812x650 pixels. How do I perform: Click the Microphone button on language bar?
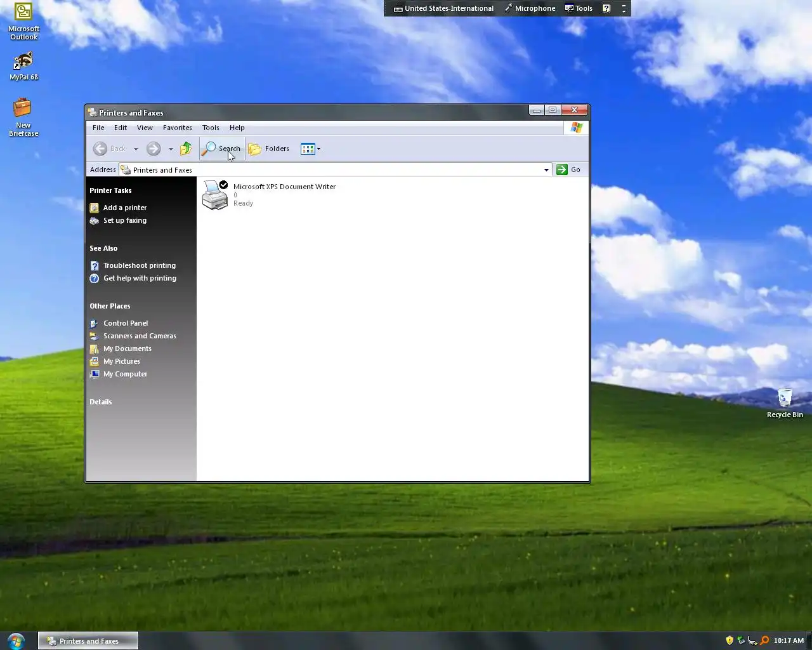point(530,8)
